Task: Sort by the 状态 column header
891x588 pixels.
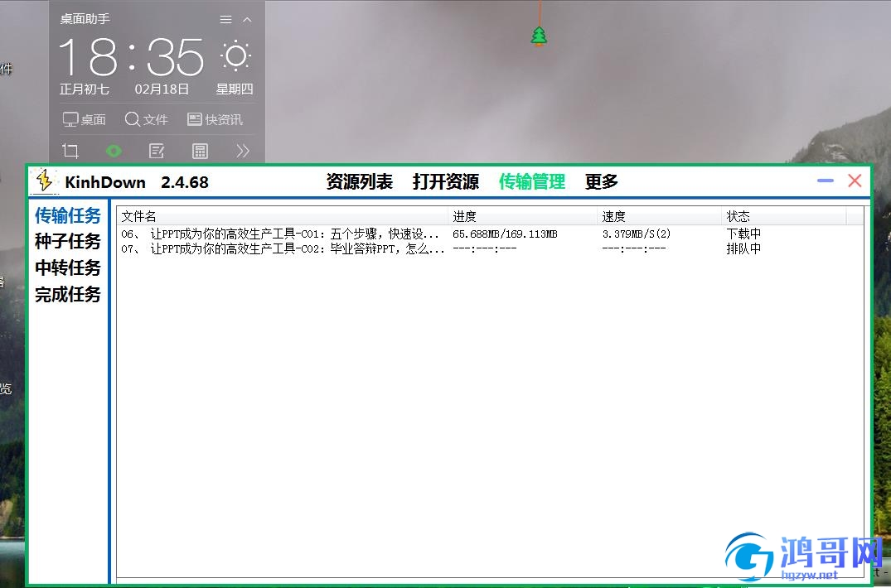Action: point(783,216)
